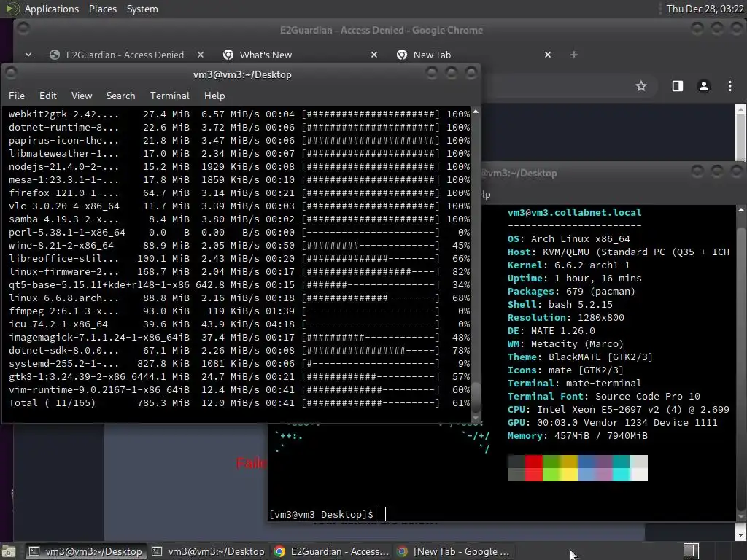
Task: Click OS: Arch Linux x86_64 line
Action: [569, 238]
